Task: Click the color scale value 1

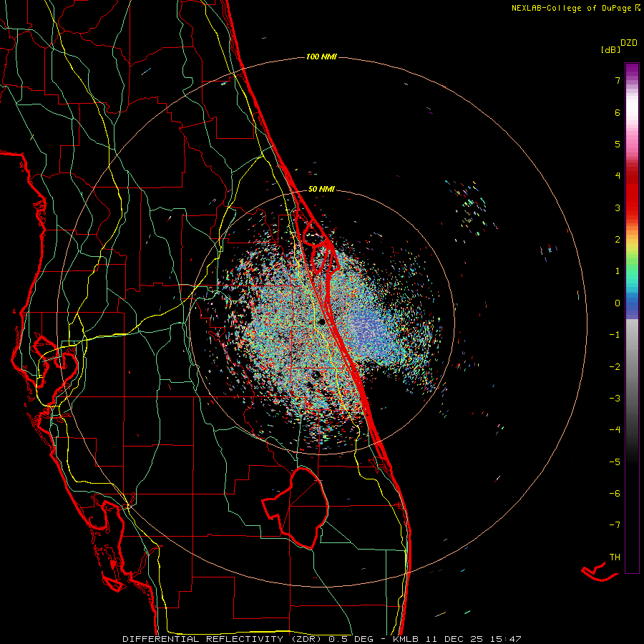Action: 618,271
